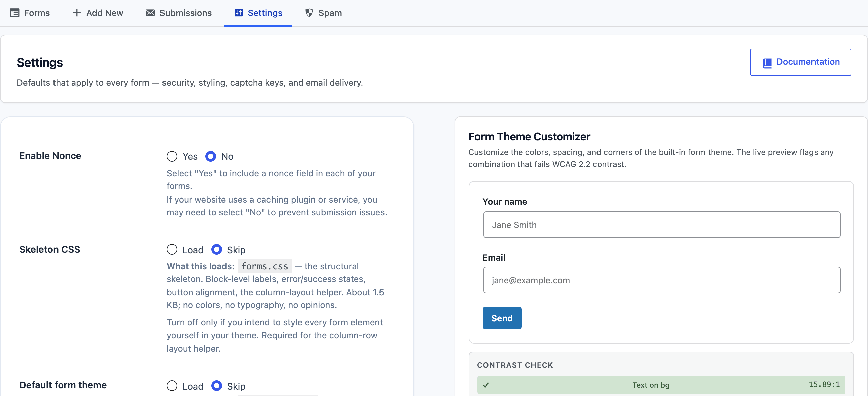Click the green checkmark in contrast check
The image size is (868, 396).
tap(486, 385)
